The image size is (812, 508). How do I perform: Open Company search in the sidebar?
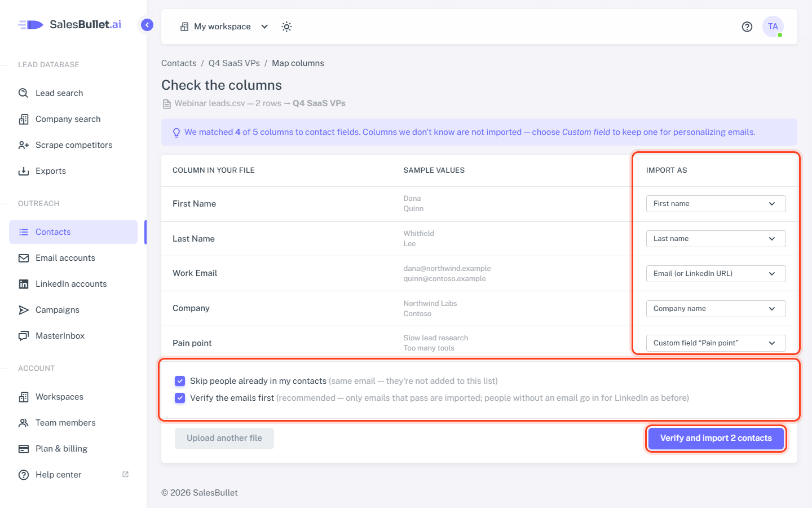tap(73, 119)
